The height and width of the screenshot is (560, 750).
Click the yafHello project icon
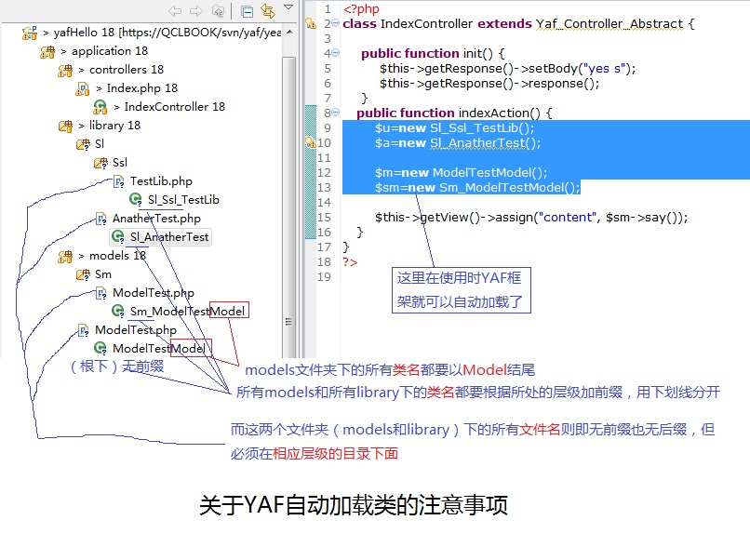pyautogui.click(x=30, y=33)
